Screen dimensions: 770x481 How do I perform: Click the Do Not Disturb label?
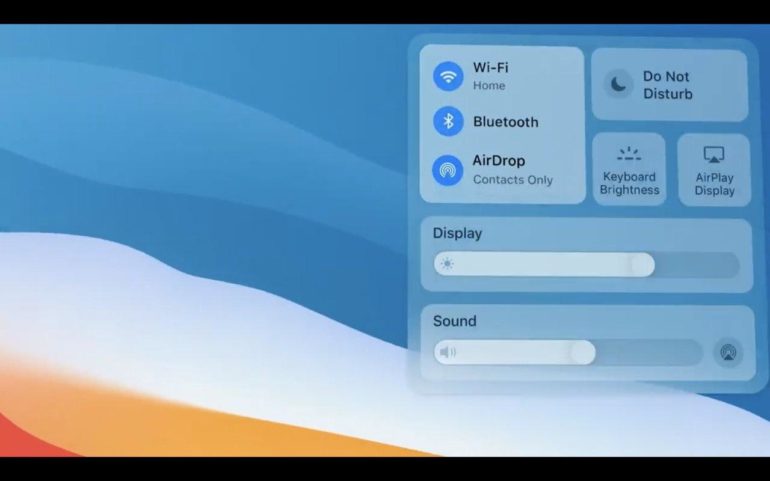pos(667,85)
